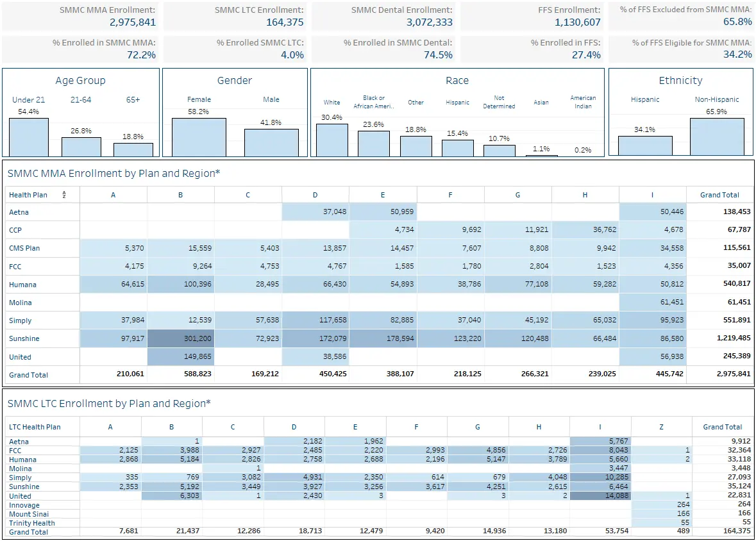Click LTC United region I cell 14,088
This screenshot has height=541, width=756.
[x=600, y=495]
